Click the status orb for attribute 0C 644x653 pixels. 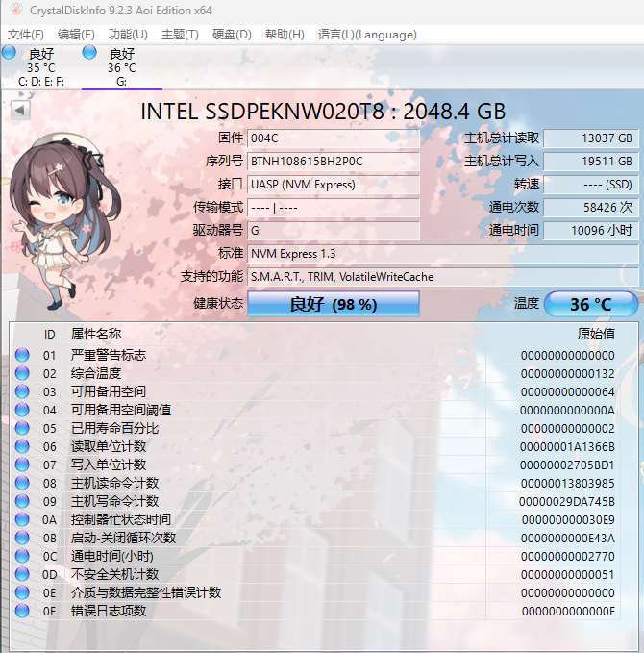[x=22, y=557]
